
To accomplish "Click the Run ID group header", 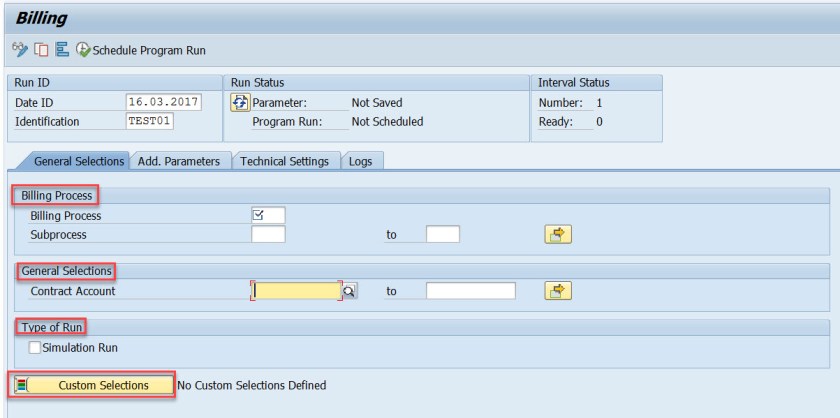I will 115,83.
